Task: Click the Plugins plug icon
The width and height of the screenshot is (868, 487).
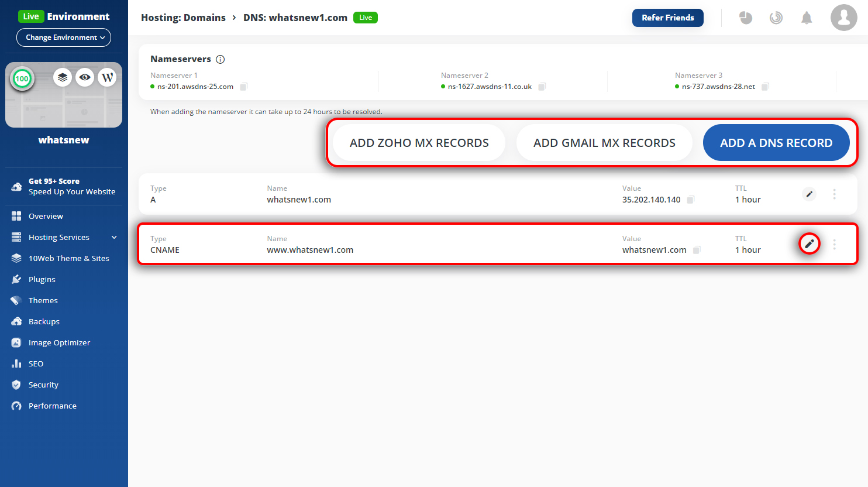Action: [16, 279]
